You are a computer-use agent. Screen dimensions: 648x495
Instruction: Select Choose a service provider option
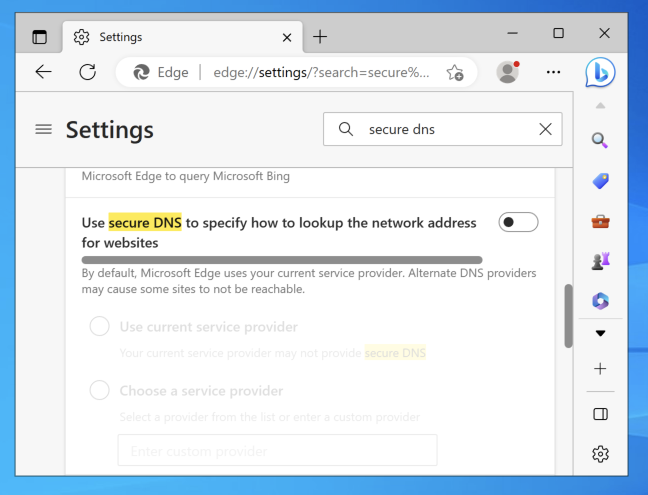click(100, 391)
